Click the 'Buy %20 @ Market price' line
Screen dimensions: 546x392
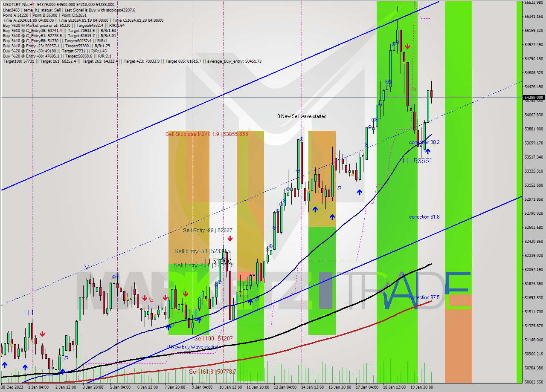pyautogui.click(x=64, y=25)
